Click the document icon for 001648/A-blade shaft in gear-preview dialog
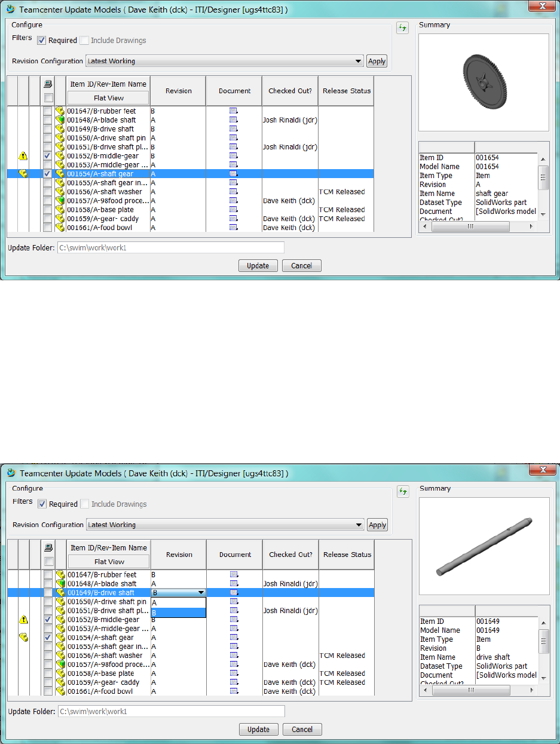 (234, 120)
